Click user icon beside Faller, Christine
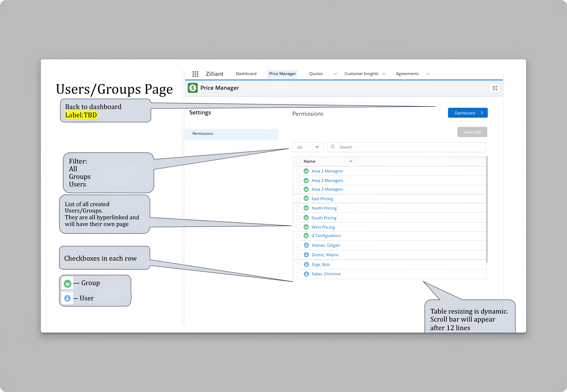This screenshot has width=567, height=392. [x=306, y=274]
